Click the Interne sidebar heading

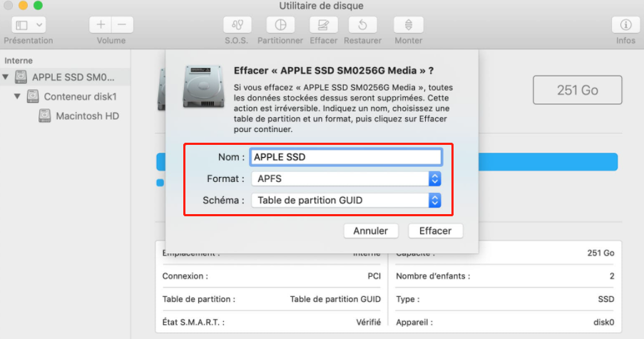point(19,61)
